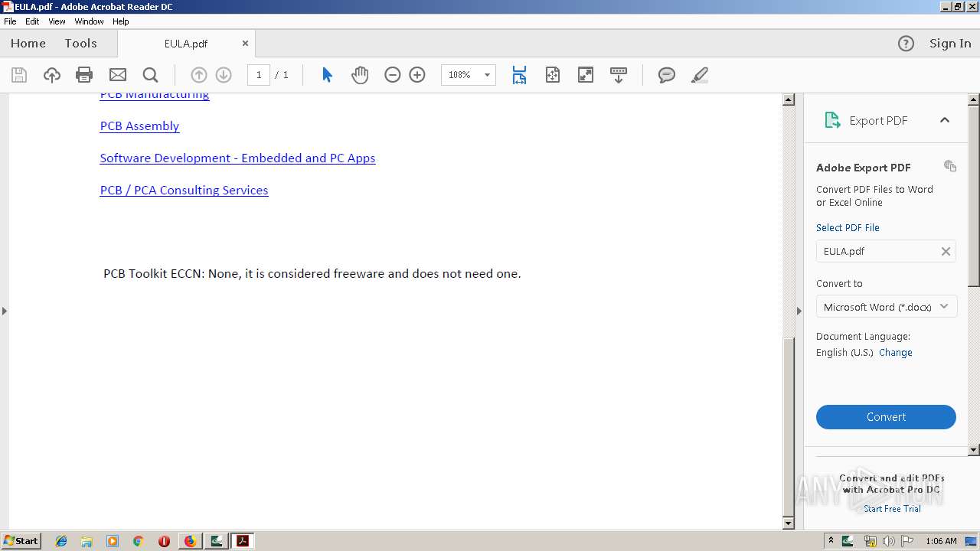Click the Export PDF panel icon
Viewport: 980px width, 551px height.
tap(832, 120)
